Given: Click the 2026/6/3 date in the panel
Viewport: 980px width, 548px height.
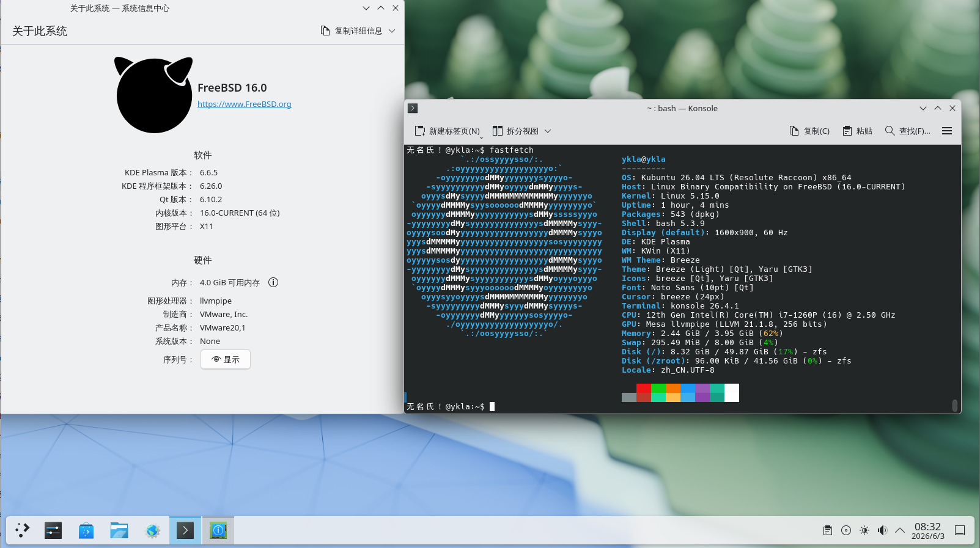Looking at the screenshot, I should coord(928,536).
